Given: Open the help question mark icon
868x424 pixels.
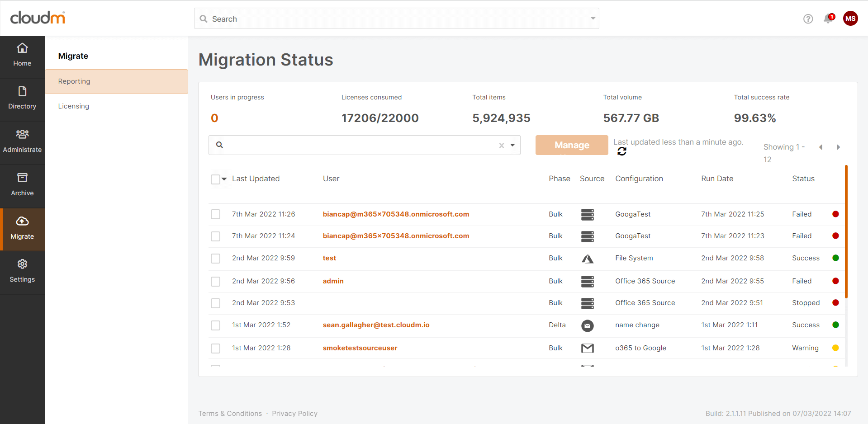Looking at the screenshot, I should [x=808, y=19].
